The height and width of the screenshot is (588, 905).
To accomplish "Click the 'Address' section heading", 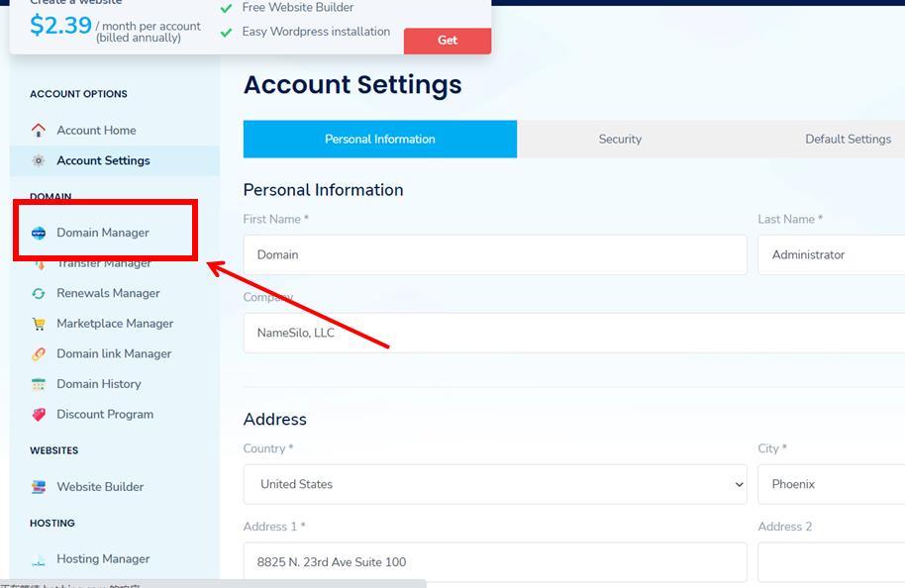I will (x=274, y=420).
